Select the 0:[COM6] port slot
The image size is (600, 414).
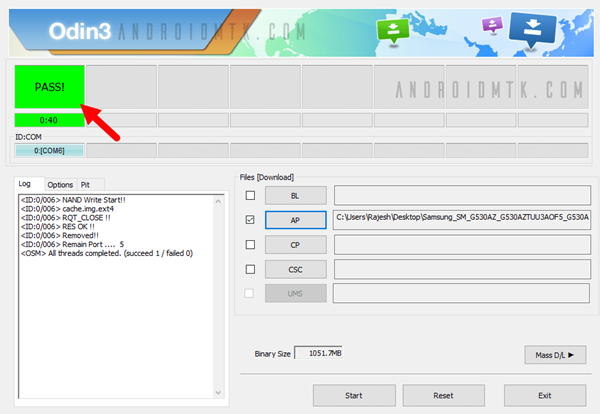tap(49, 150)
